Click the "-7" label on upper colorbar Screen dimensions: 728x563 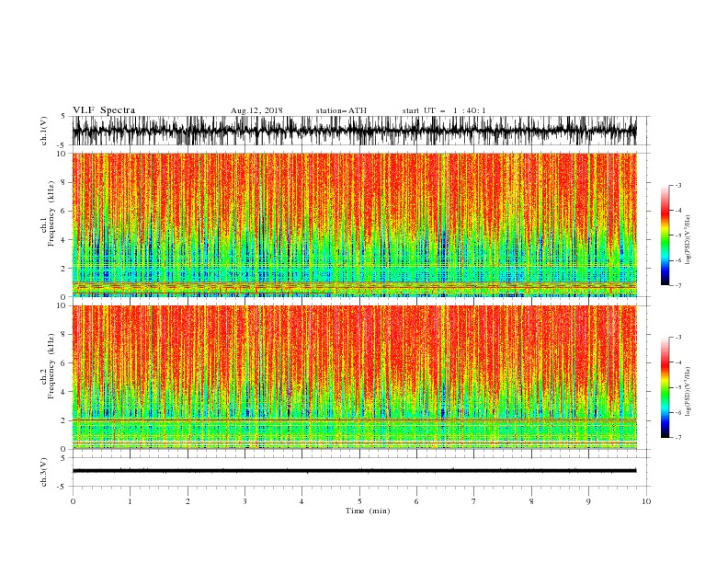pos(678,285)
